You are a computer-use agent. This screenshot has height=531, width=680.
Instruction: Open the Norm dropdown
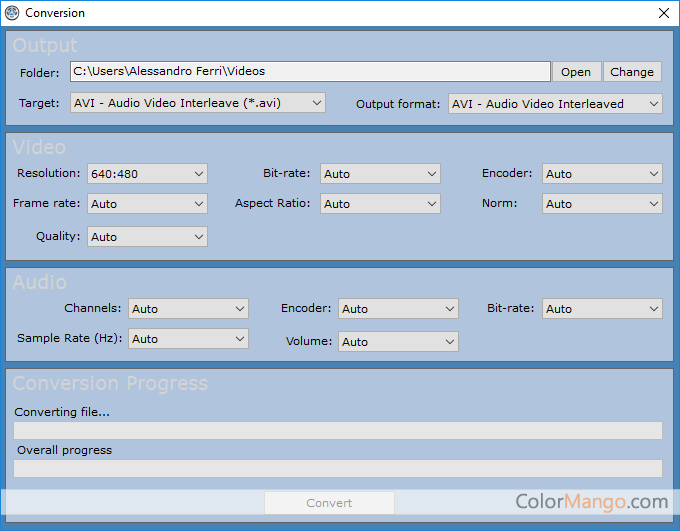(x=602, y=204)
